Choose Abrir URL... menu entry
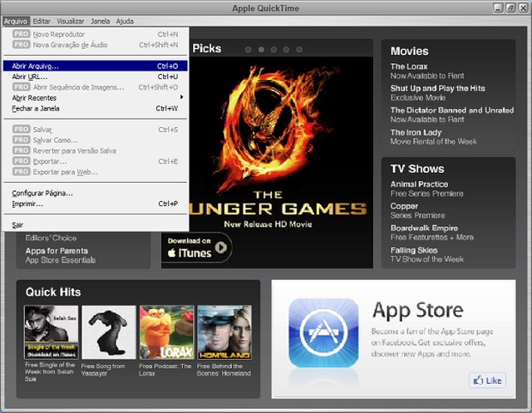Image resolution: width=532 pixels, height=413 pixels. point(96,76)
